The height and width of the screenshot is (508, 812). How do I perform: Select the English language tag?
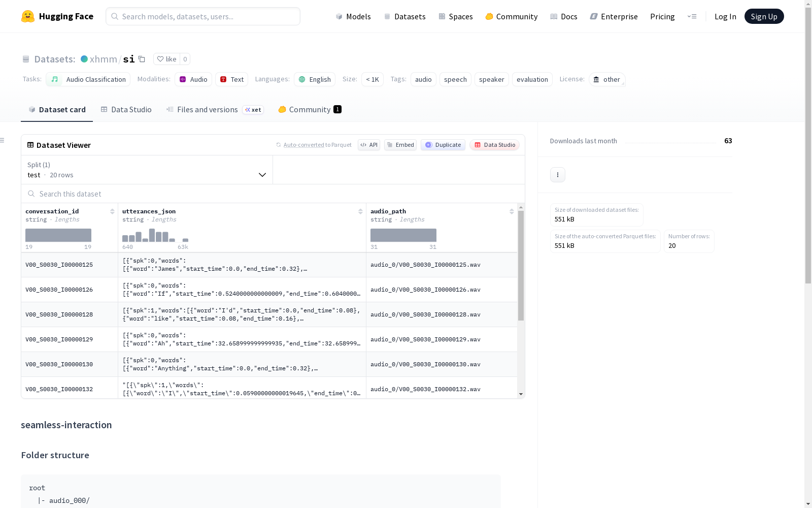[315, 79]
